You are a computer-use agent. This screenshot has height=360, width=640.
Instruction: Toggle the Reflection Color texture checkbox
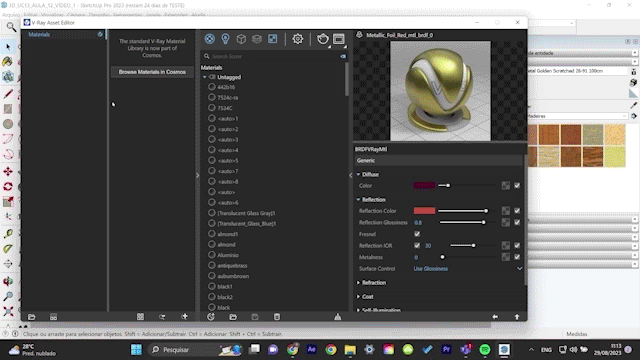click(x=517, y=211)
